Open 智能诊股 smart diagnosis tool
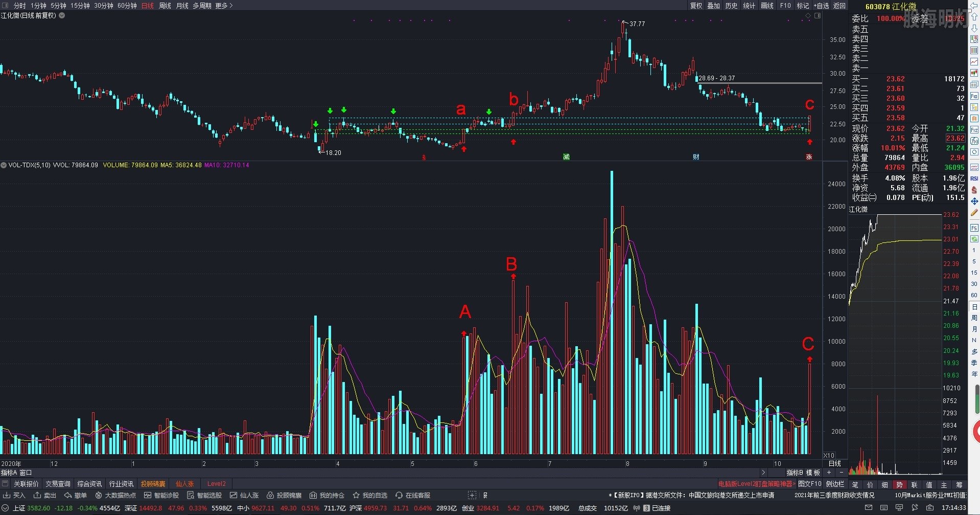 pyautogui.click(x=161, y=495)
